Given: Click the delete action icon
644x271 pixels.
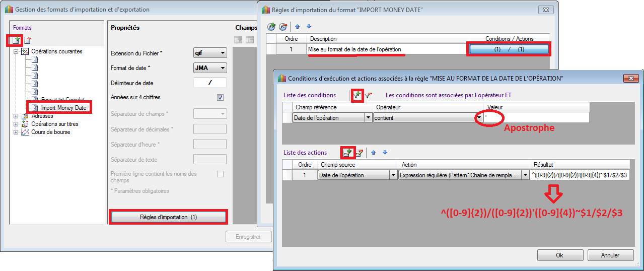Looking at the screenshot, I should (x=359, y=152).
